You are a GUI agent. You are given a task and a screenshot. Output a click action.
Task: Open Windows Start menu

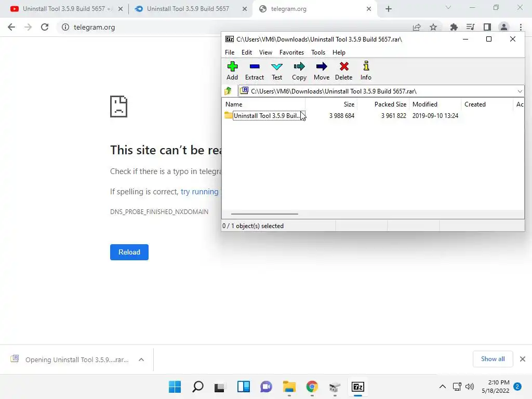(175, 387)
